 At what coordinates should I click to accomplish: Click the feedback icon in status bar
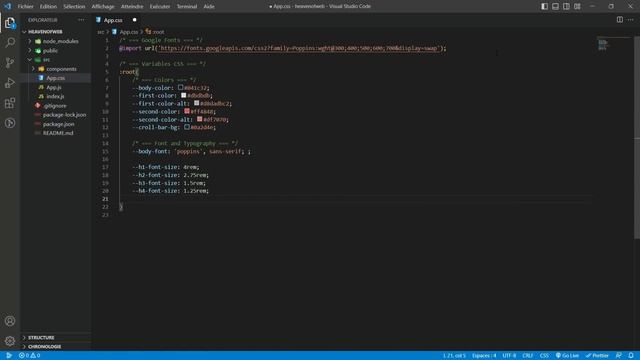619,356
